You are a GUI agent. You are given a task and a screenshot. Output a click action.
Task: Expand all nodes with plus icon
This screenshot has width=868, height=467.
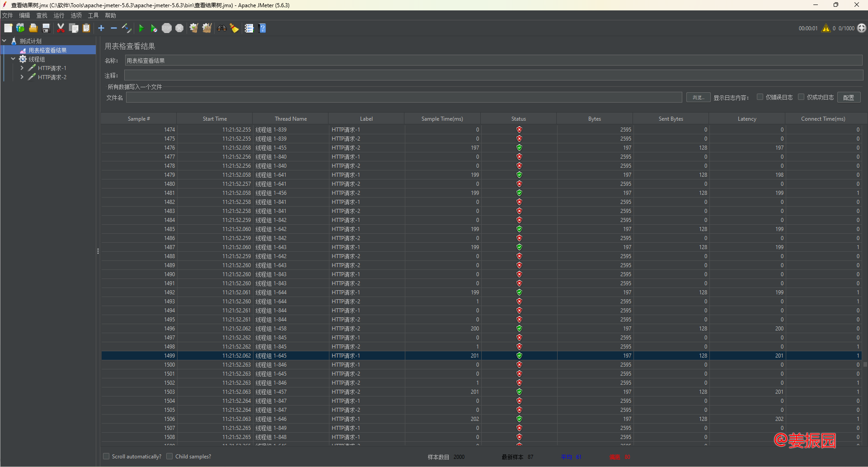101,28
